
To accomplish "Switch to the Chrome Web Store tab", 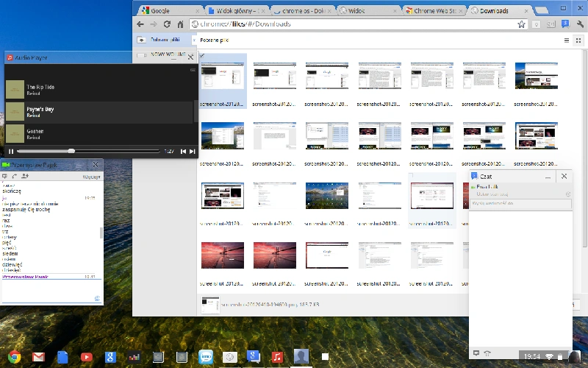I will click(434, 11).
